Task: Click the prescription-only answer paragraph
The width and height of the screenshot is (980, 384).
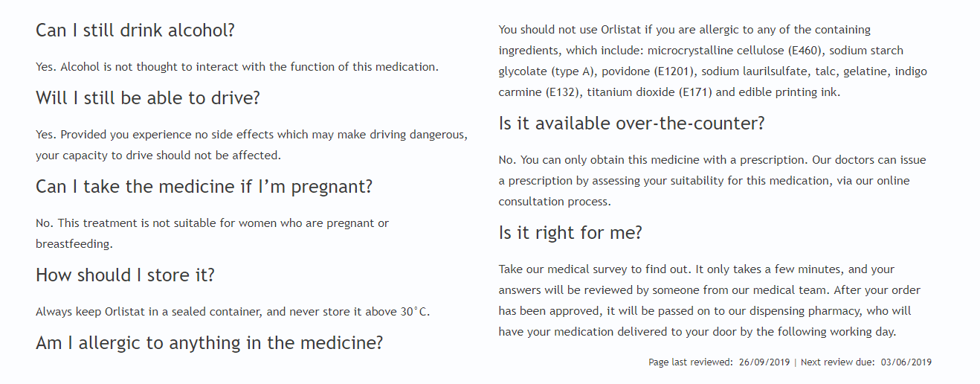Action: point(712,181)
